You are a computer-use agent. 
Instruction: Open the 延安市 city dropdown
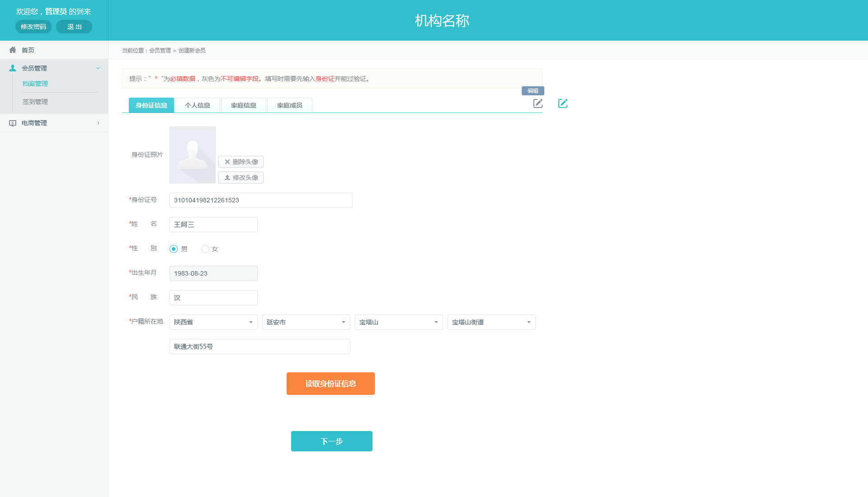(x=306, y=322)
